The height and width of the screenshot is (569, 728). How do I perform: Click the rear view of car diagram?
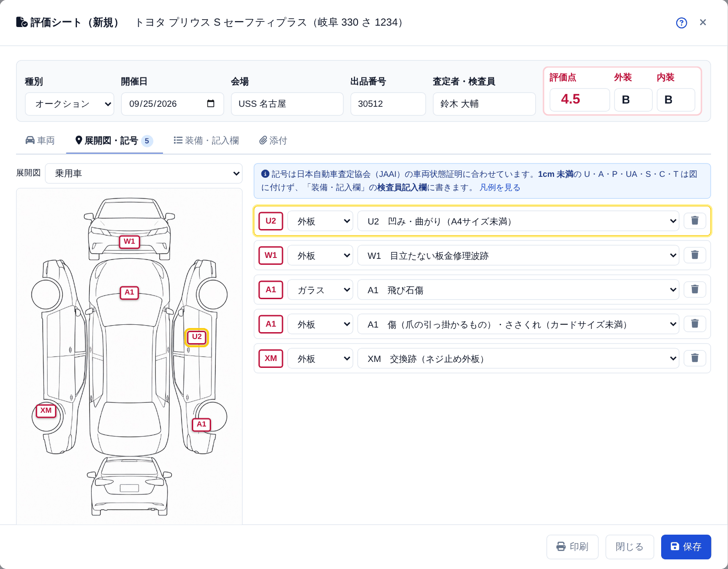tap(130, 486)
